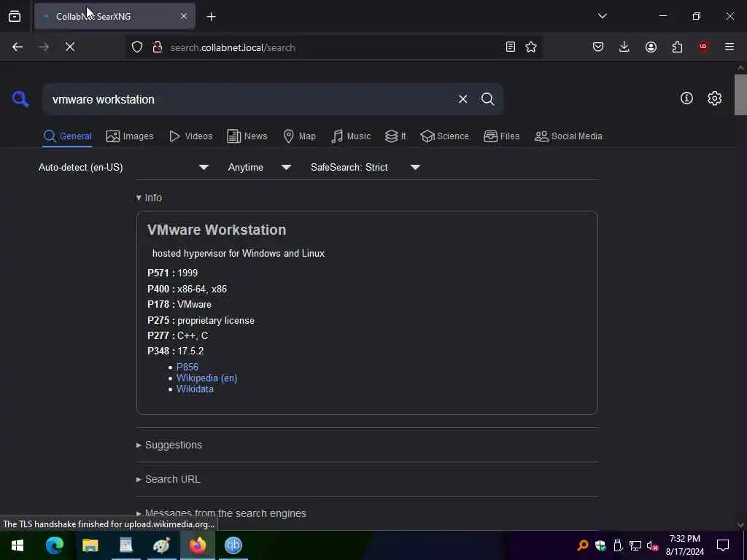The image size is (747, 560).
Task: Open the Anytime time range dropdown
Action: tap(260, 167)
